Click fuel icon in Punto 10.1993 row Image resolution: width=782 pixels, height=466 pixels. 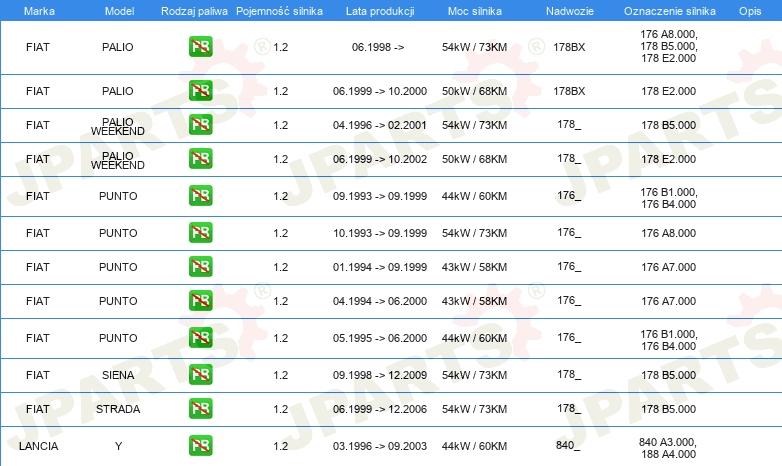pos(200,233)
